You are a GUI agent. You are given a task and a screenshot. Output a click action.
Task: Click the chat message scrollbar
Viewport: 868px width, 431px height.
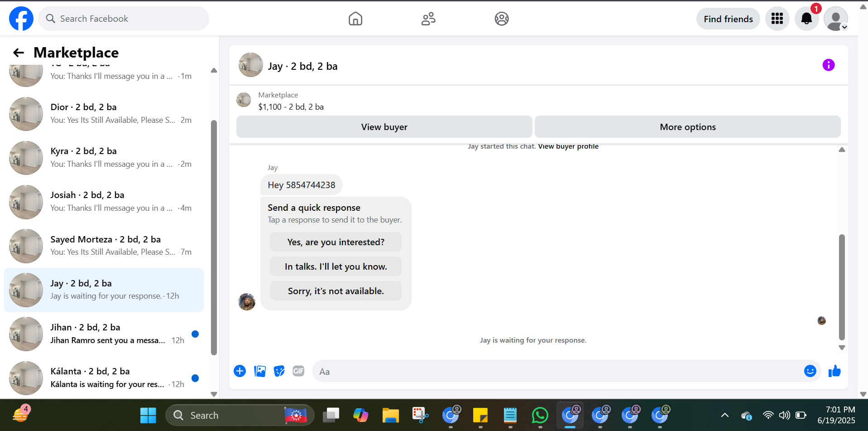[x=842, y=287]
